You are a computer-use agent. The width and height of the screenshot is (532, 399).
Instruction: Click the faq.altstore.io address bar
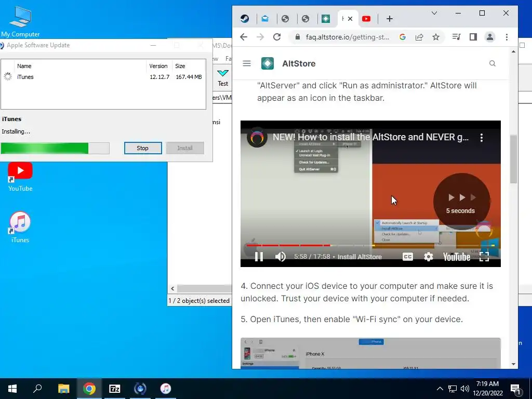(x=347, y=37)
